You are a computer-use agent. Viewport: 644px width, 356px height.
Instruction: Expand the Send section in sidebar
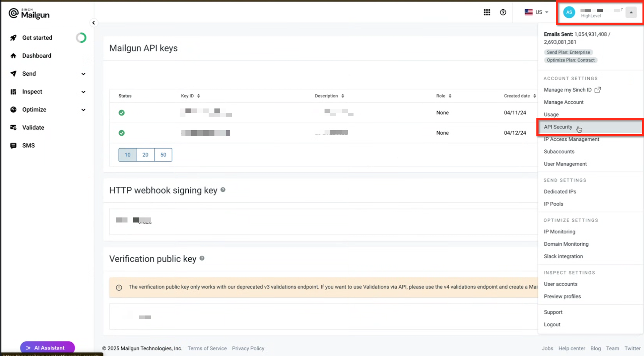tap(83, 73)
